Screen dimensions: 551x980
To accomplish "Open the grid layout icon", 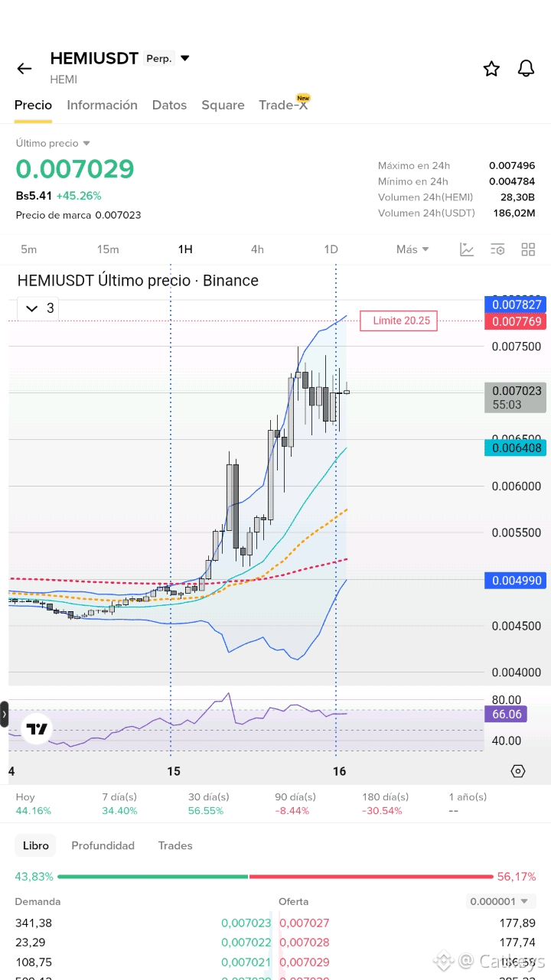I will coord(528,249).
